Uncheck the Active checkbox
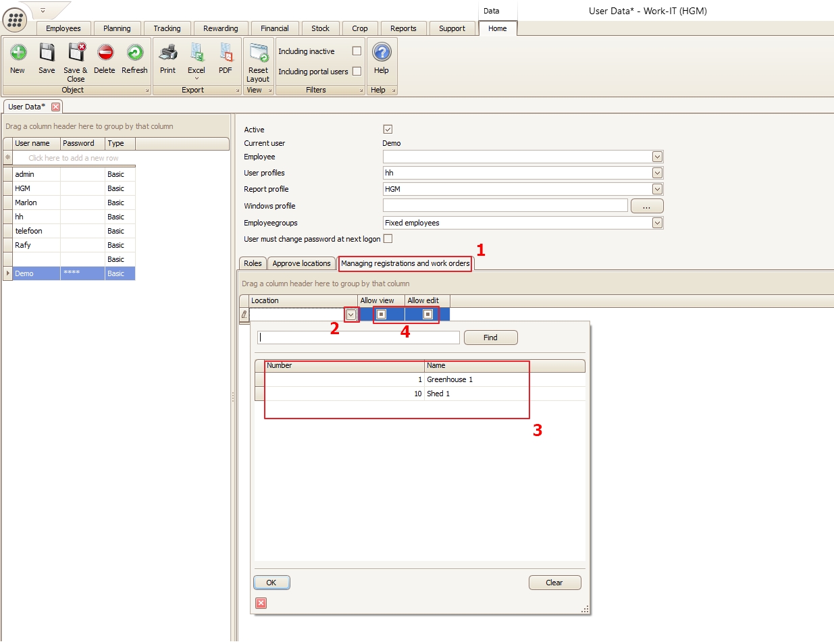834x644 pixels. pyautogui.click(x=388, y=129)
